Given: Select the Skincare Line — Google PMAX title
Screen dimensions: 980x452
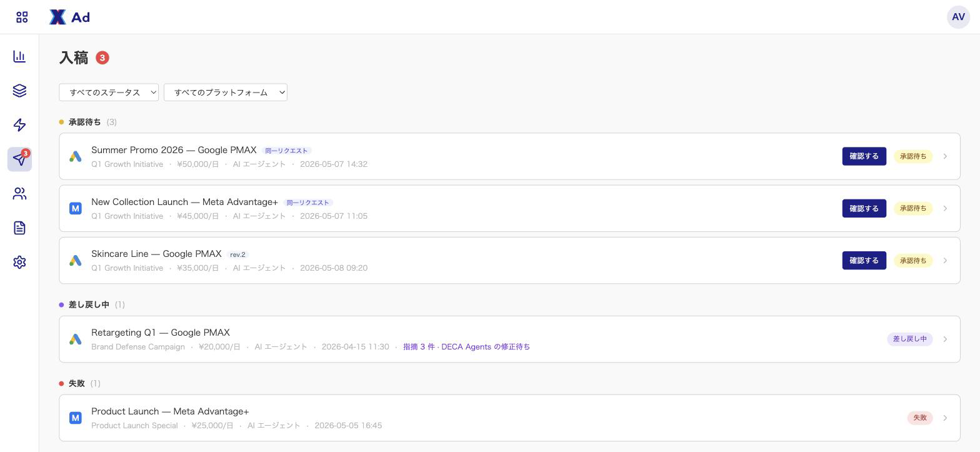Looking at the screenshot, I should pos(156,254).
